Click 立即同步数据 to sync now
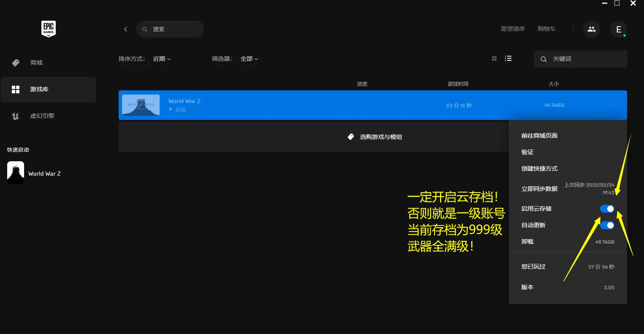This screenshot has height=334, width=644. pyautogui.click(x=539, y=189)
